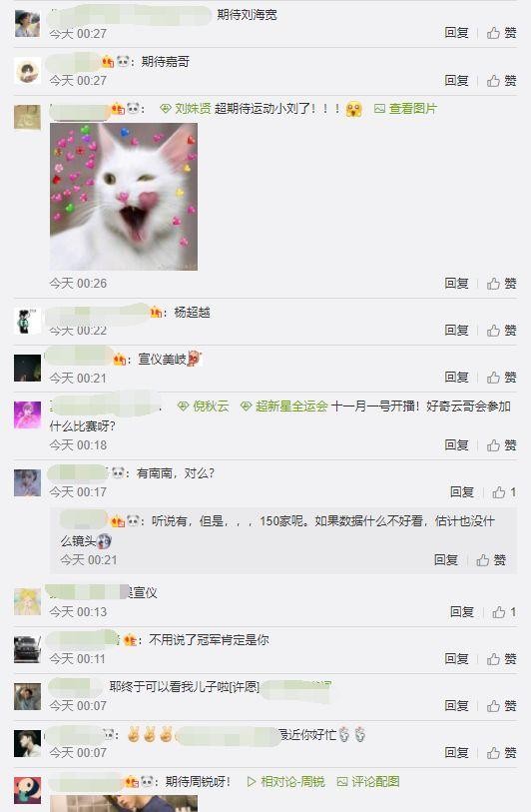Reply to the 期待嘉哥 comment
This screenshot has width=531, height=812.
click(456, 80)
